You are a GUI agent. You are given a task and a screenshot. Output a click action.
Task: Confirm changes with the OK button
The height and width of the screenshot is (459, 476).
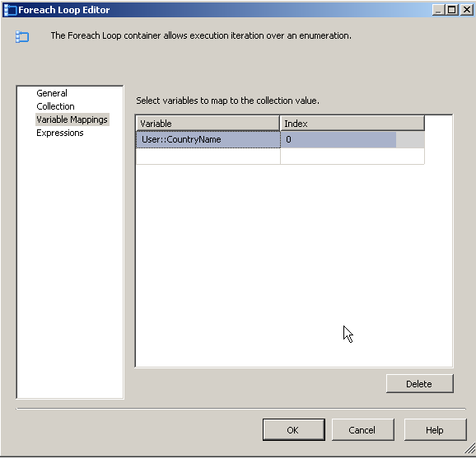(293, 430)
